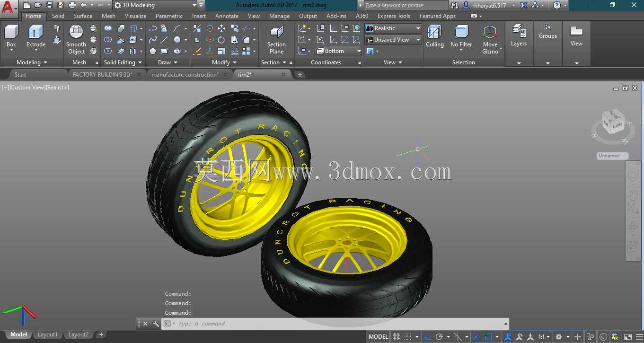Click the Solid Union icon

[x=108, y=28]
